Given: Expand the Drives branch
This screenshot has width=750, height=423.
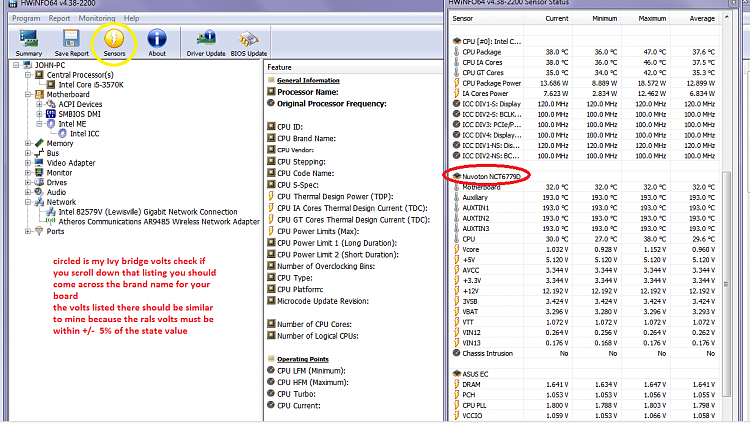Looking at the screenshot, I should [x=28, y=182].
